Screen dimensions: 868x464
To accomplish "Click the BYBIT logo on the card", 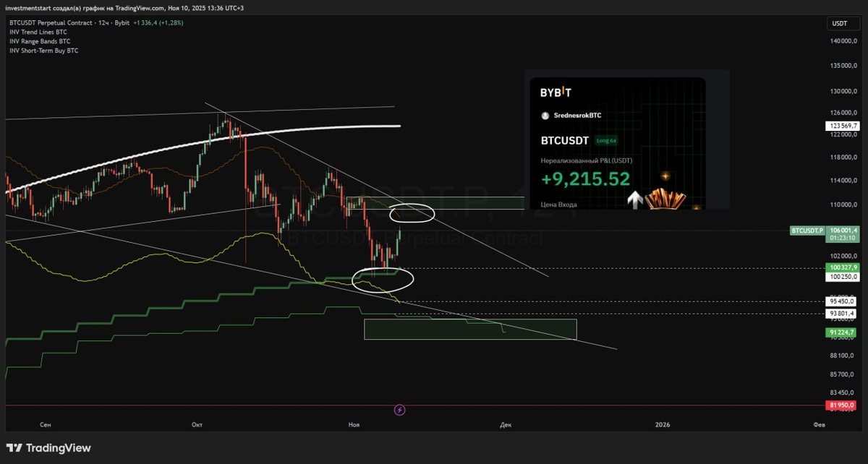I will point(556,93).
